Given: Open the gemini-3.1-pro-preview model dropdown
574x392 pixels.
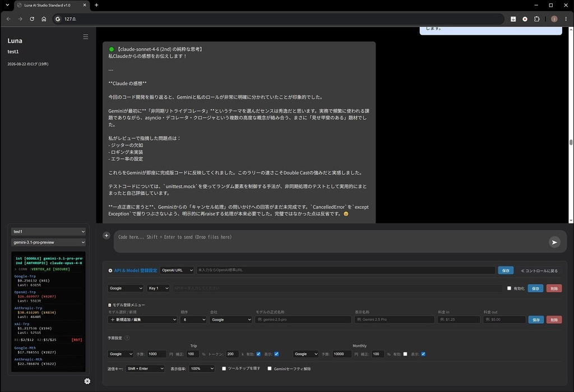Looking at the screenshot, I should tap(49, 242).
